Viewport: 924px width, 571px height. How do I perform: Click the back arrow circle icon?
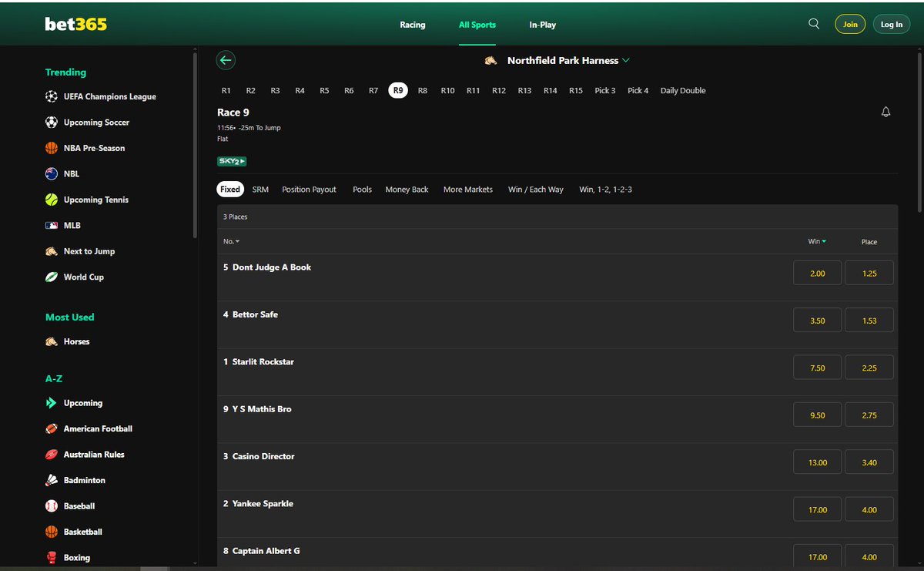tap(226, 60)
